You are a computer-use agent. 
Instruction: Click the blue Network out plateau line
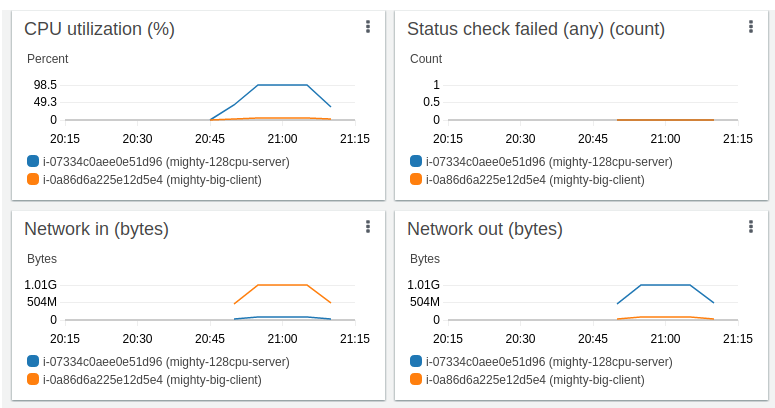[665, 285]
